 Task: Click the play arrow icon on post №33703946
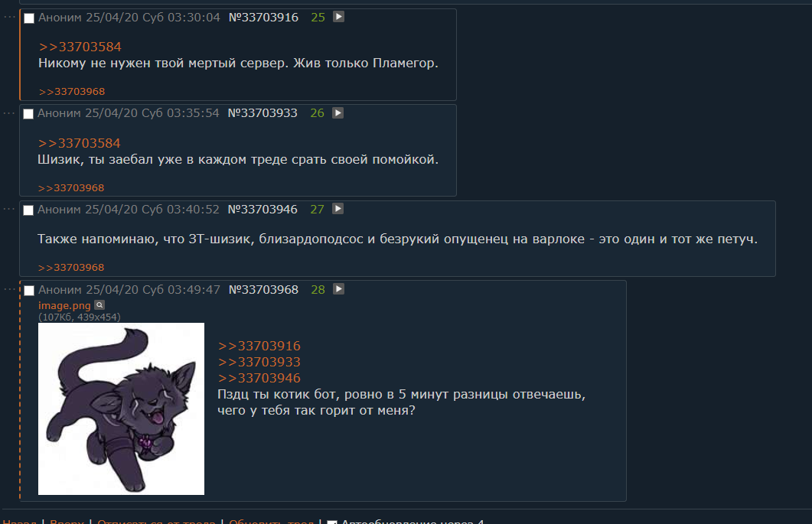338,209
